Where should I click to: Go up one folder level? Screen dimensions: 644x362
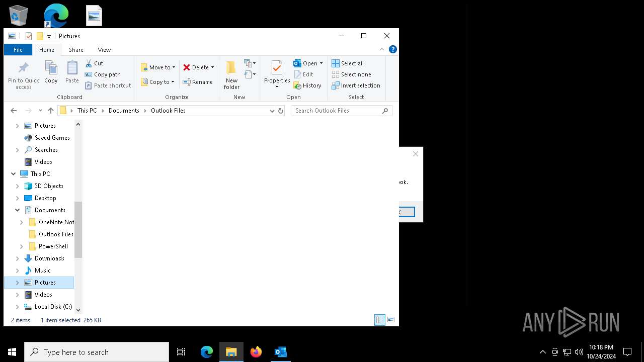tap(51, 111)
